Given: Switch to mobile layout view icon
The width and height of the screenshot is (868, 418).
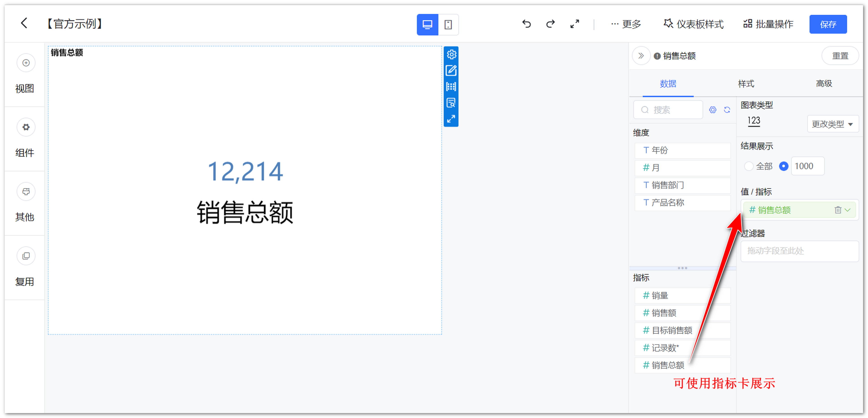Looking at the screenshot, I should (448, 25).
